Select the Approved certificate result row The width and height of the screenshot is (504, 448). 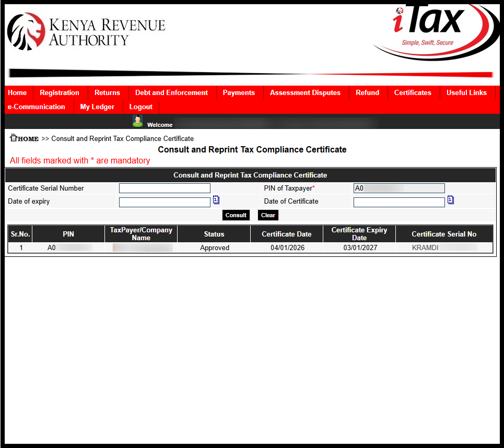(214, 247)
